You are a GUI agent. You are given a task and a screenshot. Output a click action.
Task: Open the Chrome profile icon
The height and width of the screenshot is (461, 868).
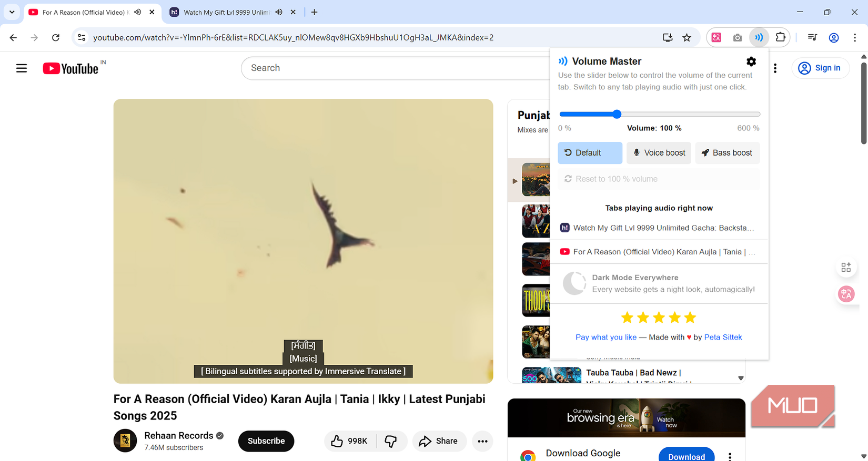point(834,37)
